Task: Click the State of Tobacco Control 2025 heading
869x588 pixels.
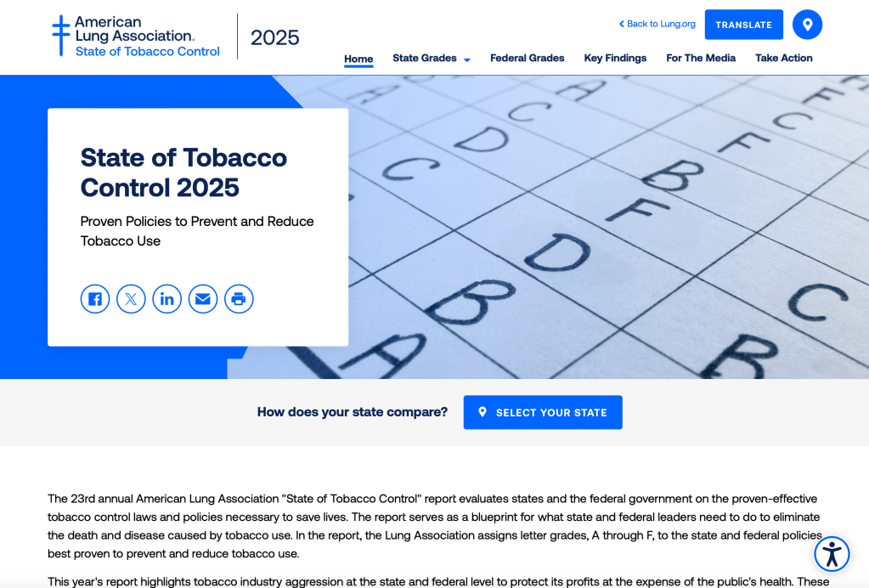Action: [183, 172]
